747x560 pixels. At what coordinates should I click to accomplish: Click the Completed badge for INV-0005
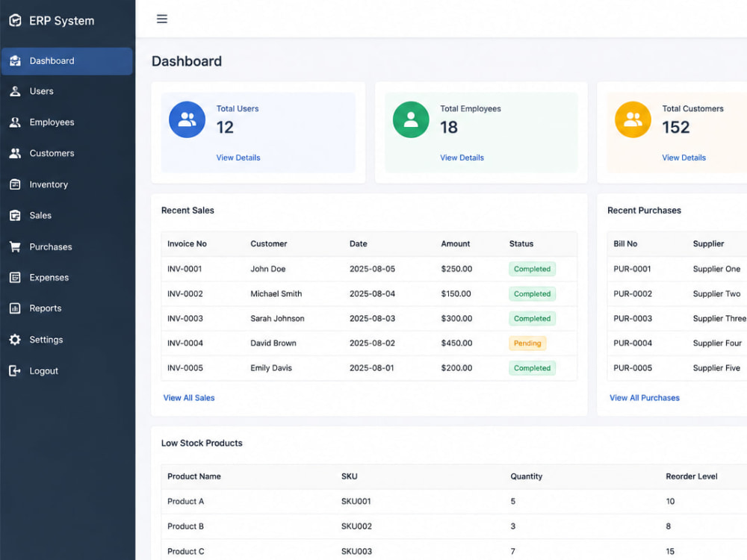532,368
